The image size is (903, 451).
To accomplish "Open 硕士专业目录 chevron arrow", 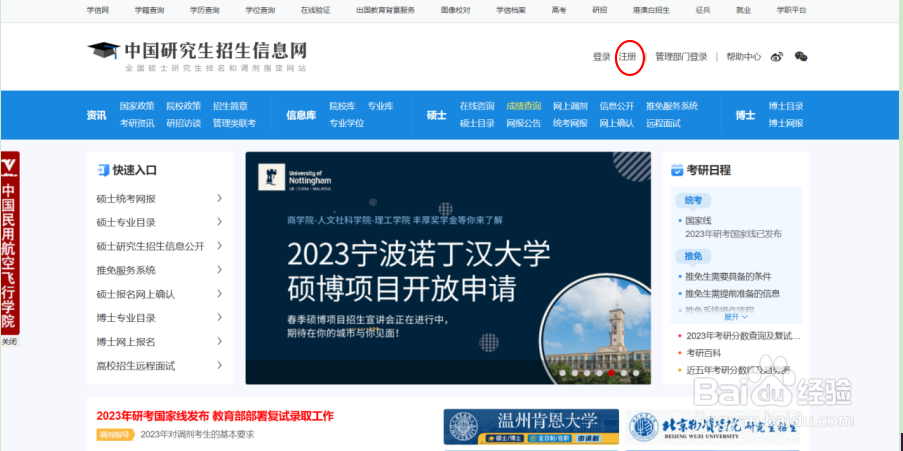I will click(x=219, y=222).
